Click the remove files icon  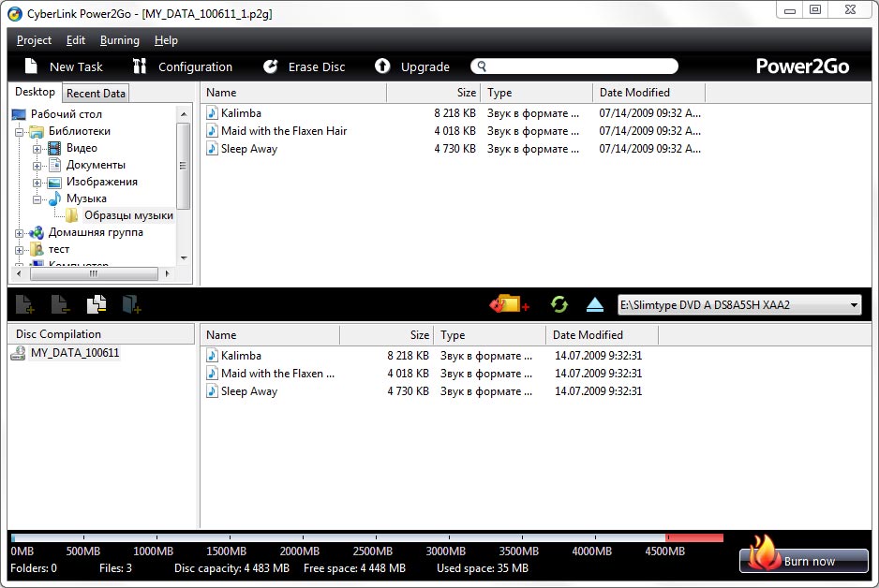pos(60,304)
